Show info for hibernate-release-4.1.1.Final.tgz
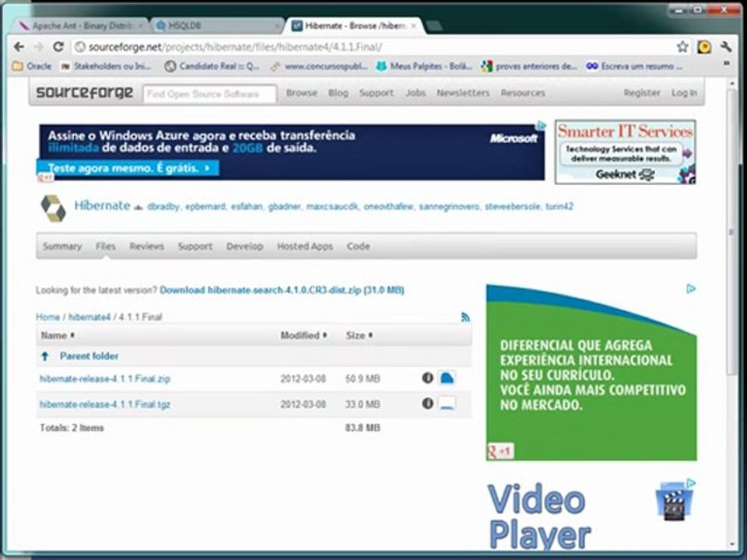The height and width of the screenshot is (560, 747). point(427,403)
